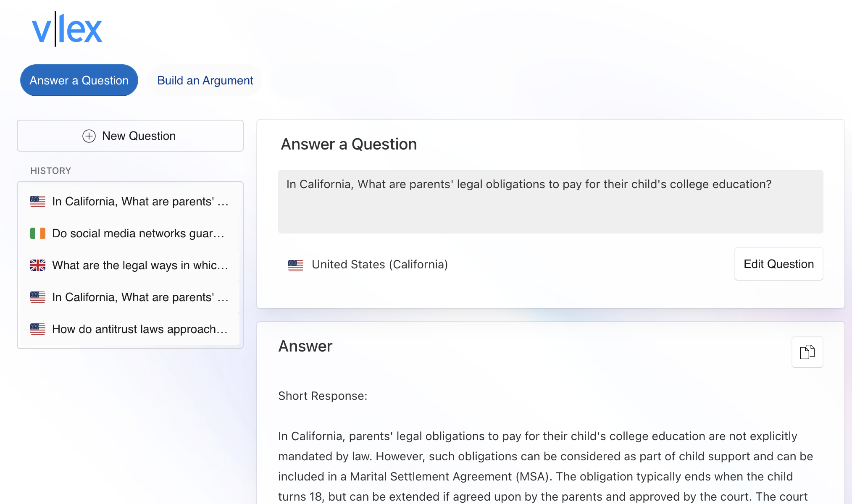Click the Short Response label

323,396
